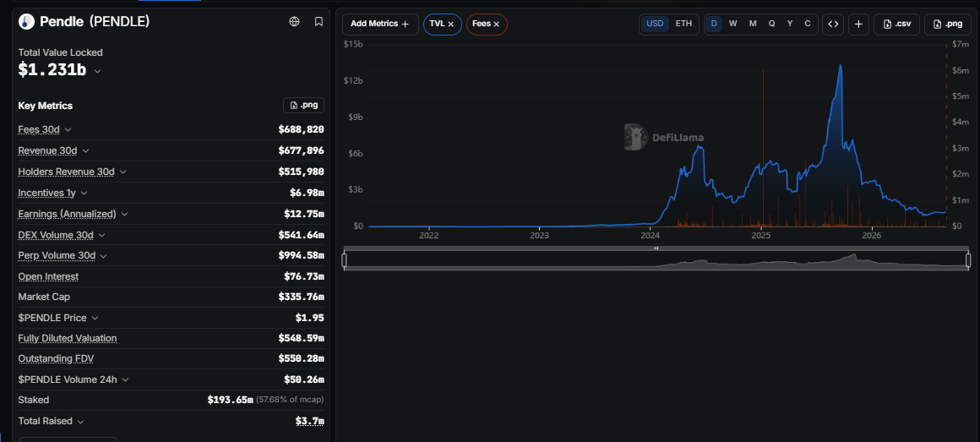Viewport: 980px width, 442px height.
Task: Click the Market Cap value $335.76m
Action: [302, 297]
